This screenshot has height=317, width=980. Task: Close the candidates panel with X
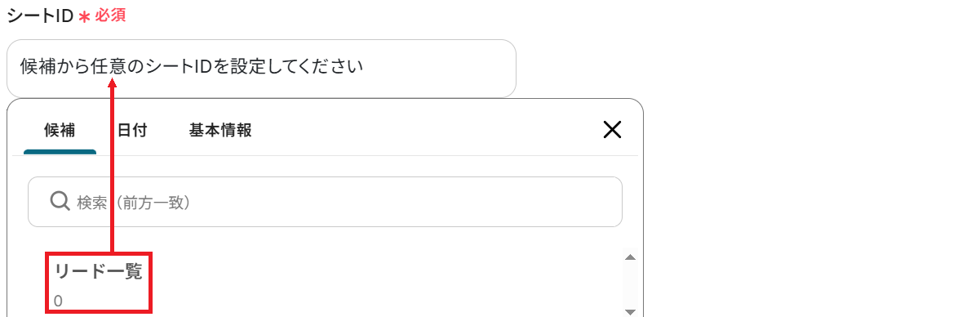[612, 129]
